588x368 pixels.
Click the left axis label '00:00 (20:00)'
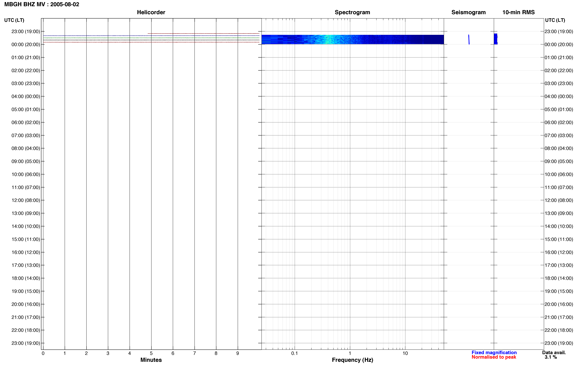click(x=26, y=45)
